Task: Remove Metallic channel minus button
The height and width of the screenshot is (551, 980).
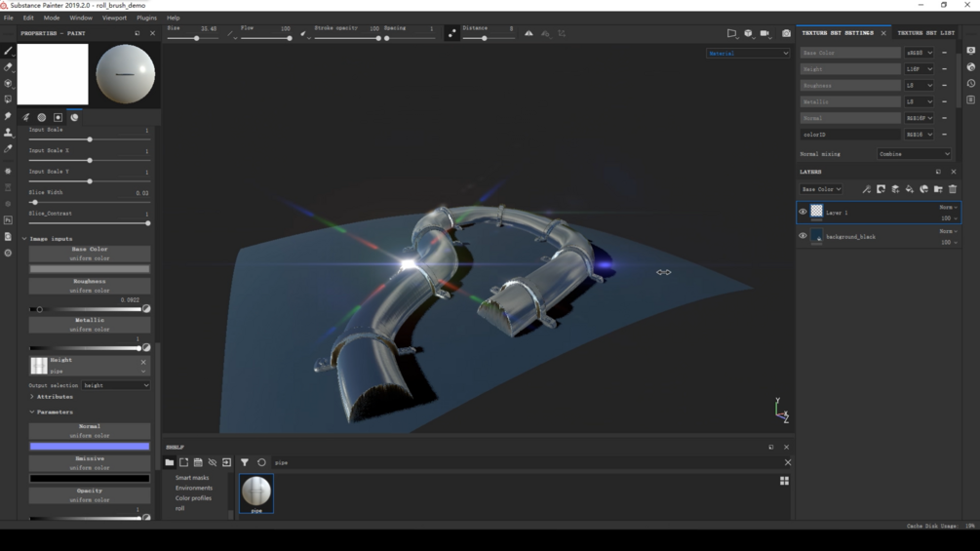Action: pos(944,101)
